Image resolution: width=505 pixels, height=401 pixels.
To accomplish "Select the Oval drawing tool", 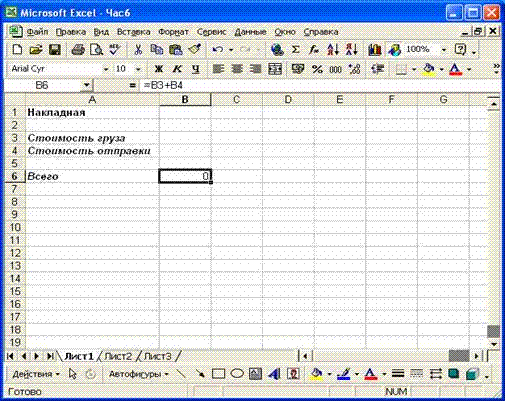I will click(237, 374).
